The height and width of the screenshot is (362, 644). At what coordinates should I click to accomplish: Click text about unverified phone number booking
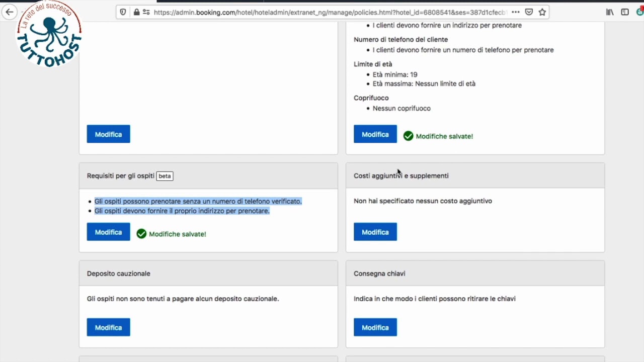click(x=198, y=201)
